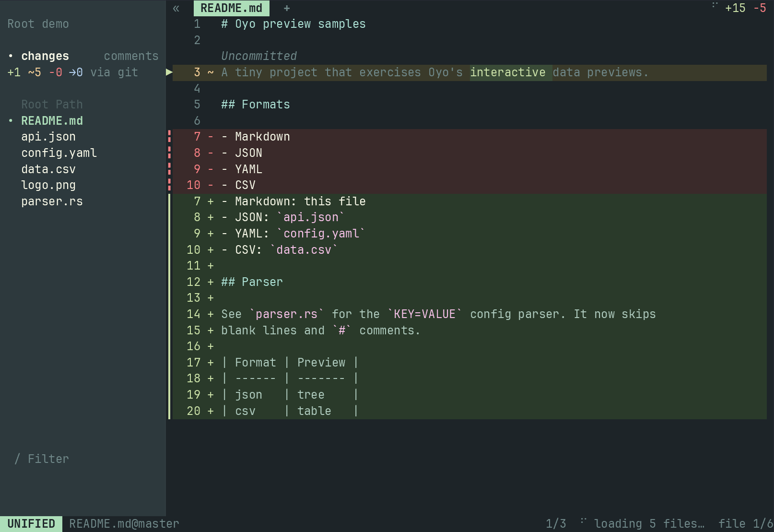774x532 pixels.
Task: Select the removed line '- JSON'
Action: click(x=469, y=153)
